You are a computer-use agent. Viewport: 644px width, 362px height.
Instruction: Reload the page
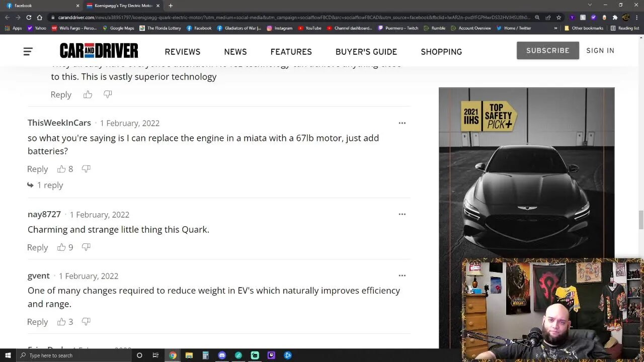pyautogui.click(x=29, y=17)
